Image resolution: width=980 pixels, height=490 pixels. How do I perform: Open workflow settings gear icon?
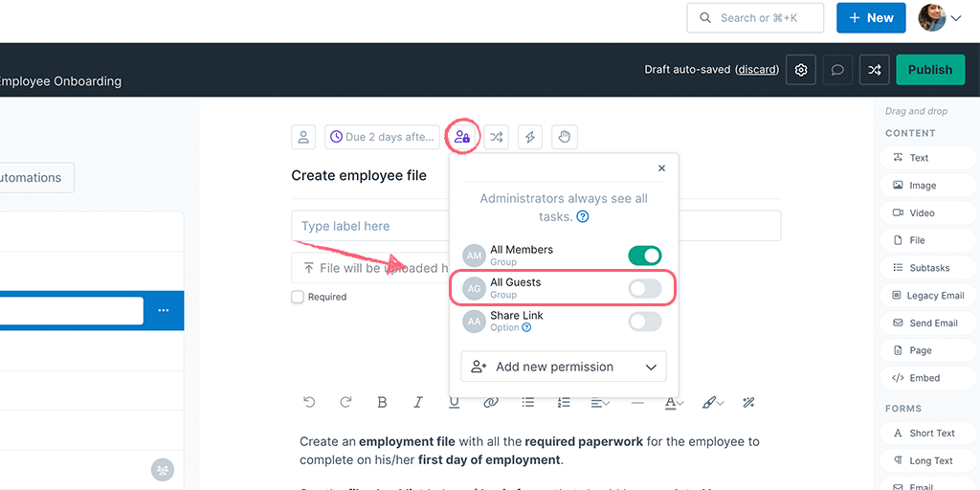[x=801, y=70]
